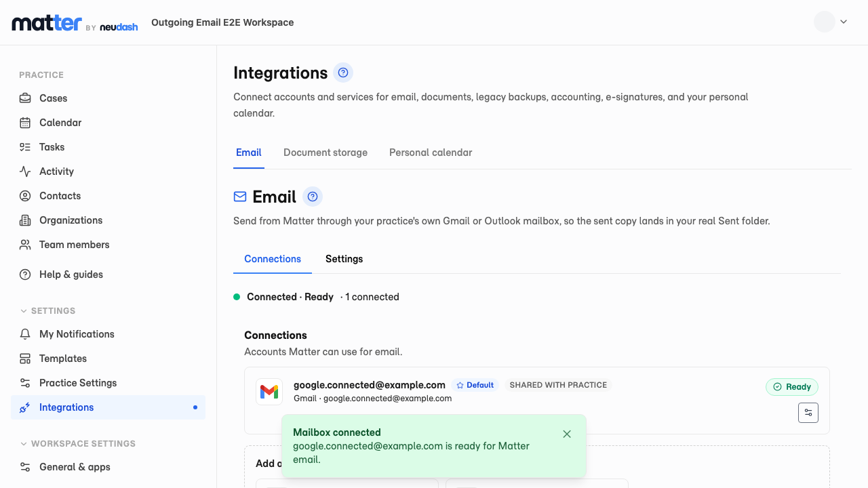
Task: Open Help & guides link
Action: pyautogui.click(x=108, y=274)
